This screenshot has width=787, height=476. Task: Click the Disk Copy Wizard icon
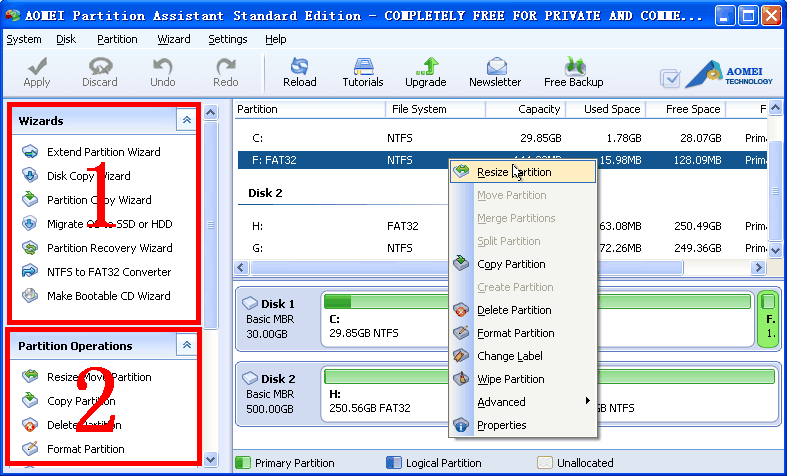point(30,176)
